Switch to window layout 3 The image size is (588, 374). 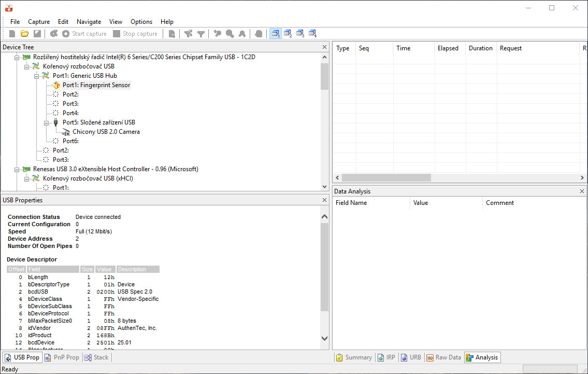click(x=300, y=34)
